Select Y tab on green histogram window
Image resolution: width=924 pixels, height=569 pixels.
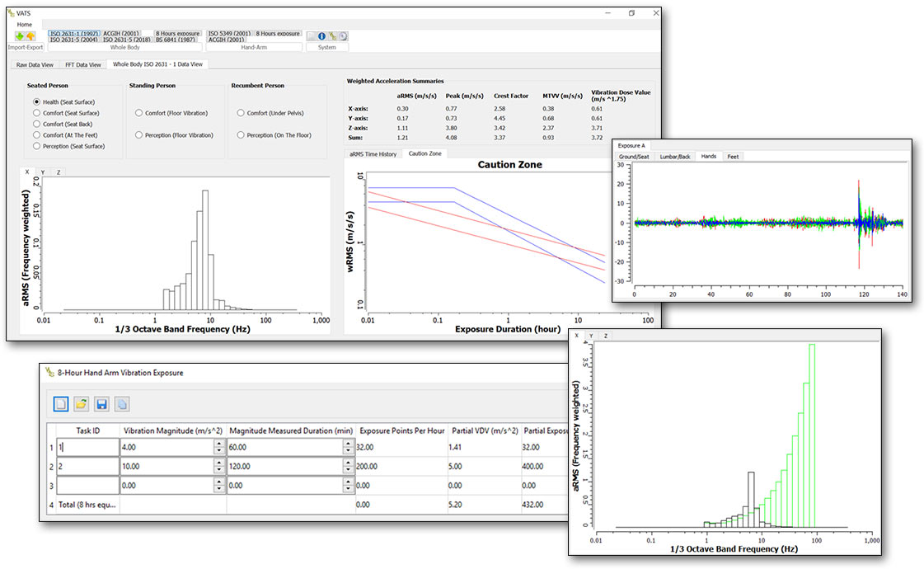591,336
